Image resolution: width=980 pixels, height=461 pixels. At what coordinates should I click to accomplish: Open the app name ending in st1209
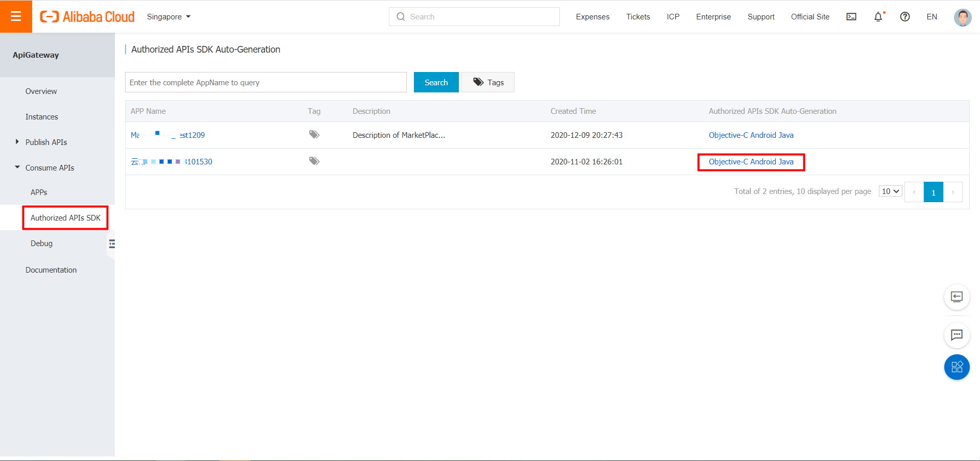pyautogui.click(x=167, y=135)
